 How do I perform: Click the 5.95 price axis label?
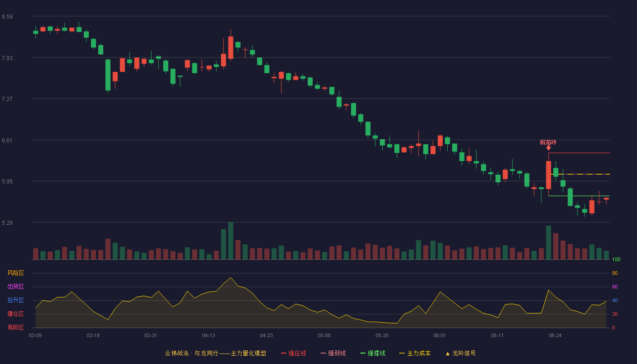pos(7,182)
